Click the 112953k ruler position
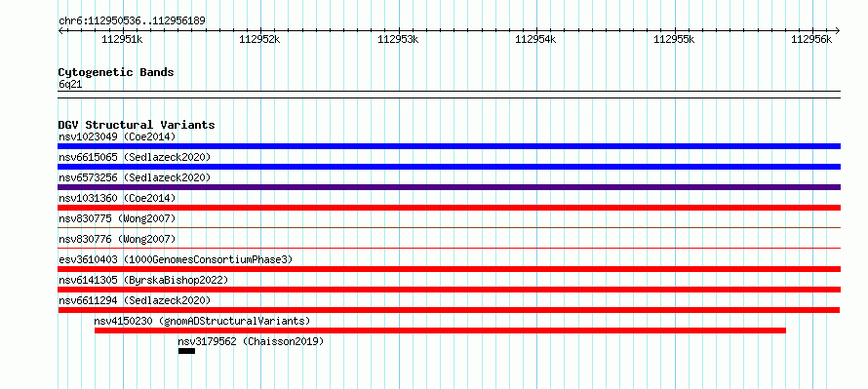868x389 pixels. tap(398, 40)
